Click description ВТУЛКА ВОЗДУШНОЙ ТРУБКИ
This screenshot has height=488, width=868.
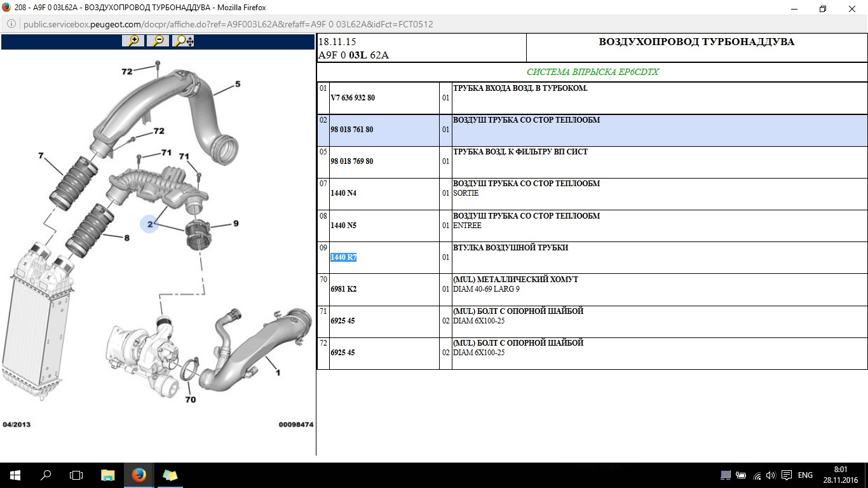pos(510,248)
